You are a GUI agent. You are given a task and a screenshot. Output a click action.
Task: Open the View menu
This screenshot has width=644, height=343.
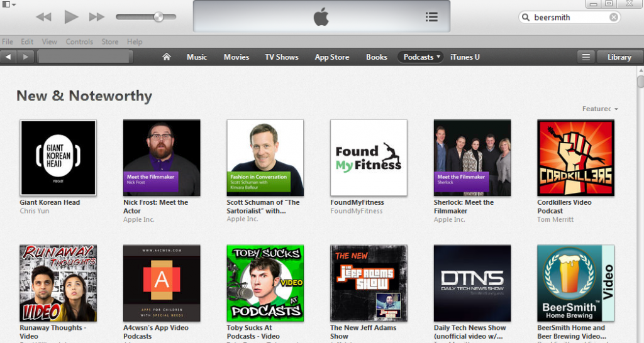(x=49, y=41)
